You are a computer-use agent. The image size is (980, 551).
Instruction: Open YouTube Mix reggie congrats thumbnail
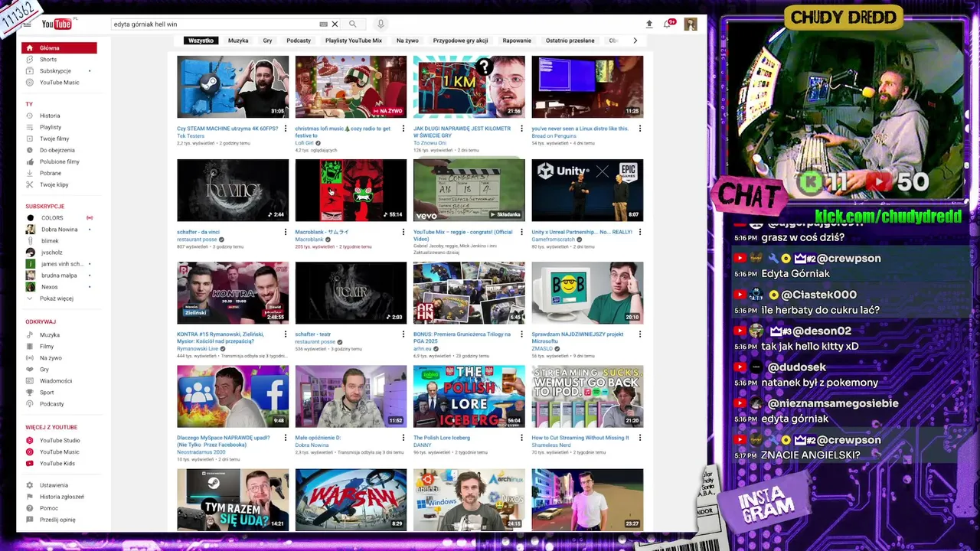coord(469,190)
